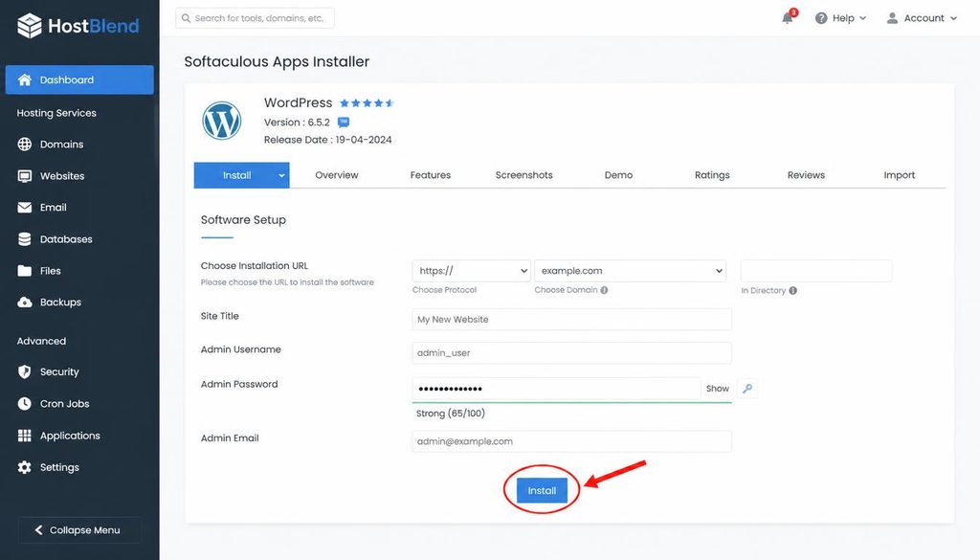
Task: Click the generate password key icon
Action: 747,388
